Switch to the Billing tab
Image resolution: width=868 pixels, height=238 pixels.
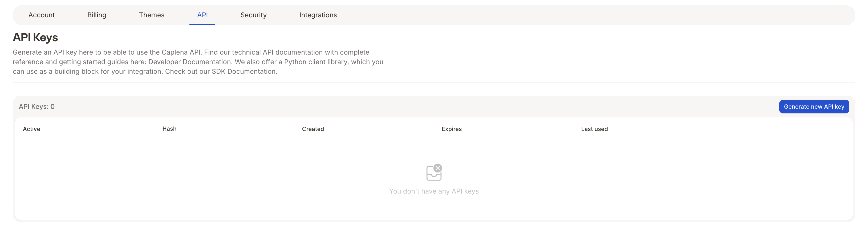[x=97, y=15]
